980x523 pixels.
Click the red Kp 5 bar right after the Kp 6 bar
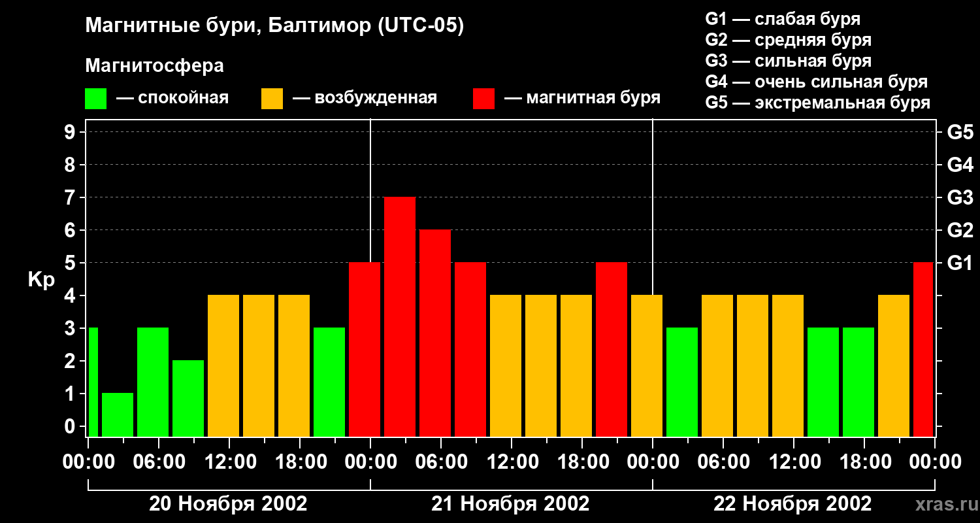click(x=470, y=349)
